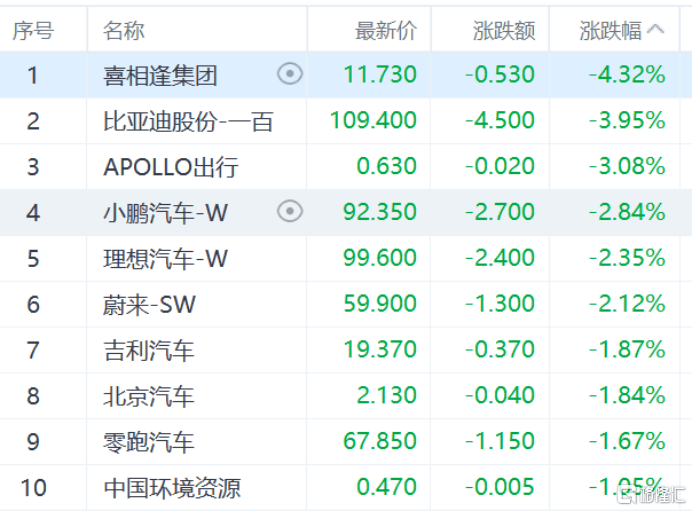Screen dimensions: 692x511
Task: Sort by 涨跌额 column header
Action: [x=504, y=30]
